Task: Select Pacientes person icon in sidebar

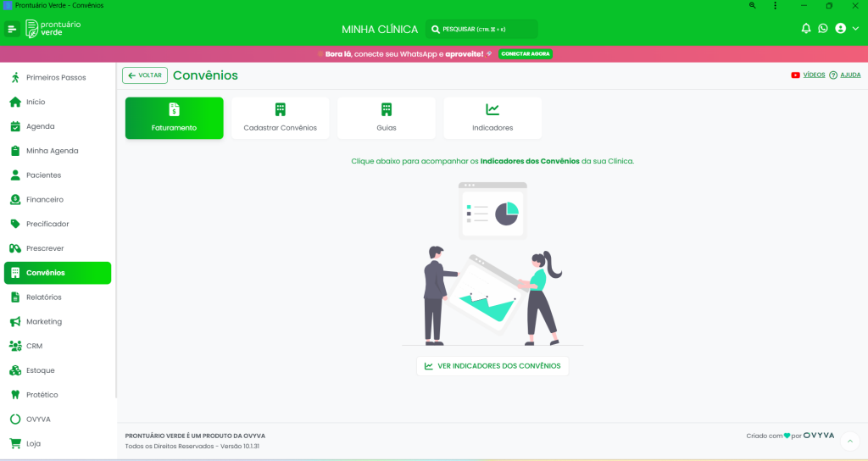Action: [x=15, y=175]
